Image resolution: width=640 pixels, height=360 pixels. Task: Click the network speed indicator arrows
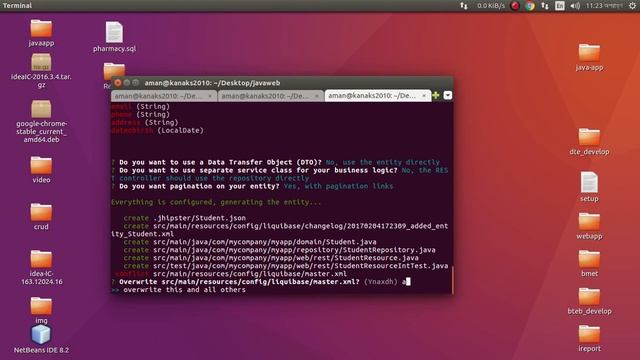pos(464,6)
